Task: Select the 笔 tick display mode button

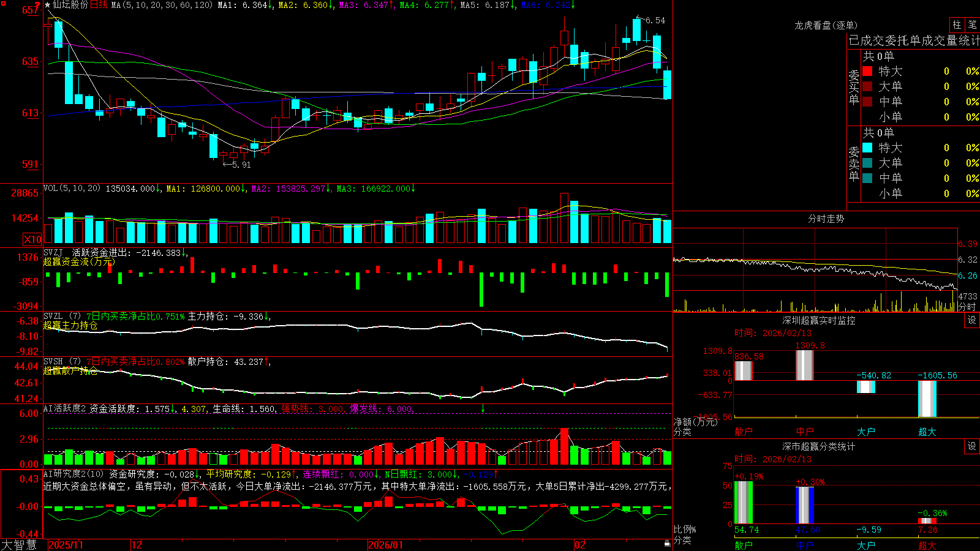Action: tap(972, 25)
